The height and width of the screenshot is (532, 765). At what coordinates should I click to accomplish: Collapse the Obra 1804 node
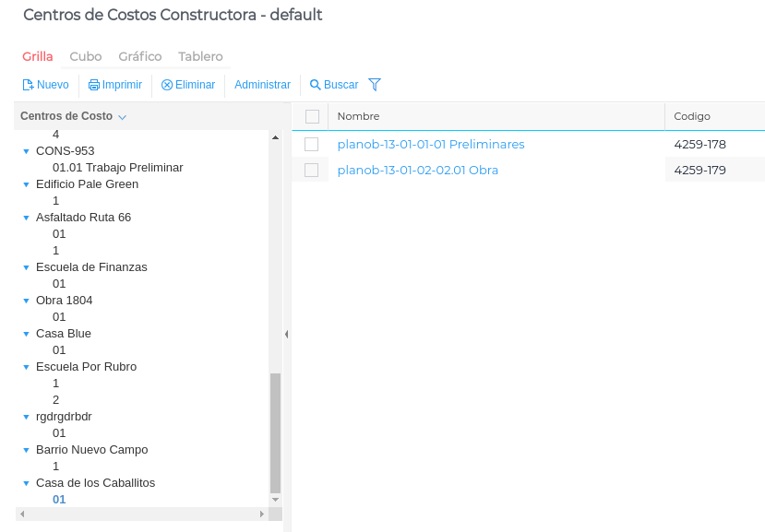point(27,301)
